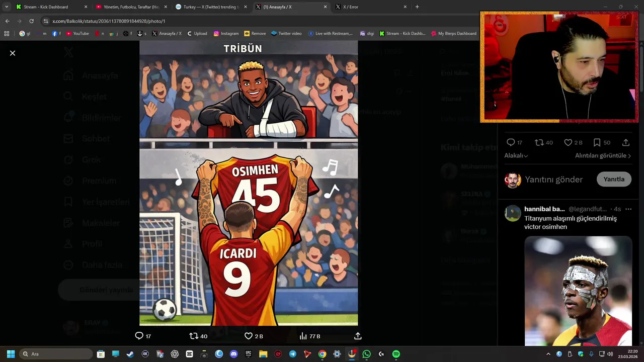
Task: Open Discord from the taskbar
Action: click(233, 354)
